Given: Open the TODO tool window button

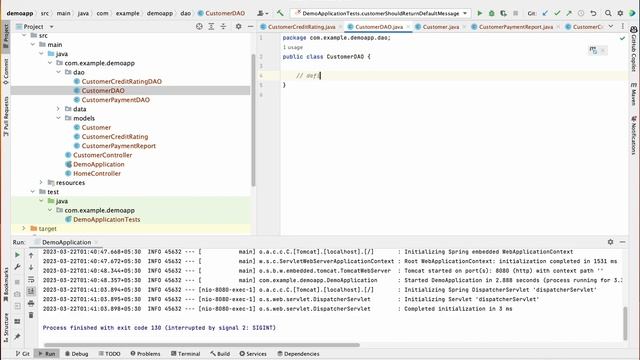Looking at the screenshot, I should coord(109,354).
